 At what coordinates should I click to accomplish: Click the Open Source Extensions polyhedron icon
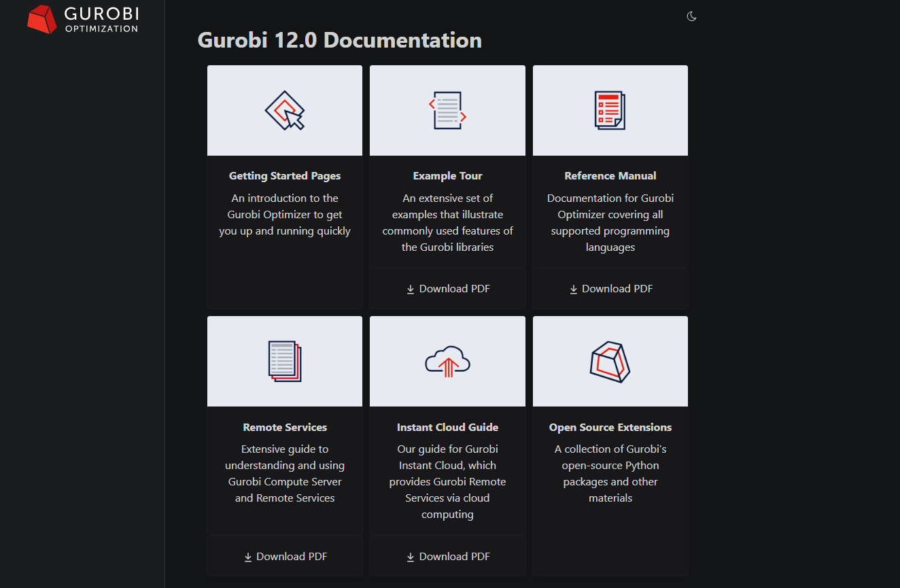pyautogui.click(x=610, y=361)
